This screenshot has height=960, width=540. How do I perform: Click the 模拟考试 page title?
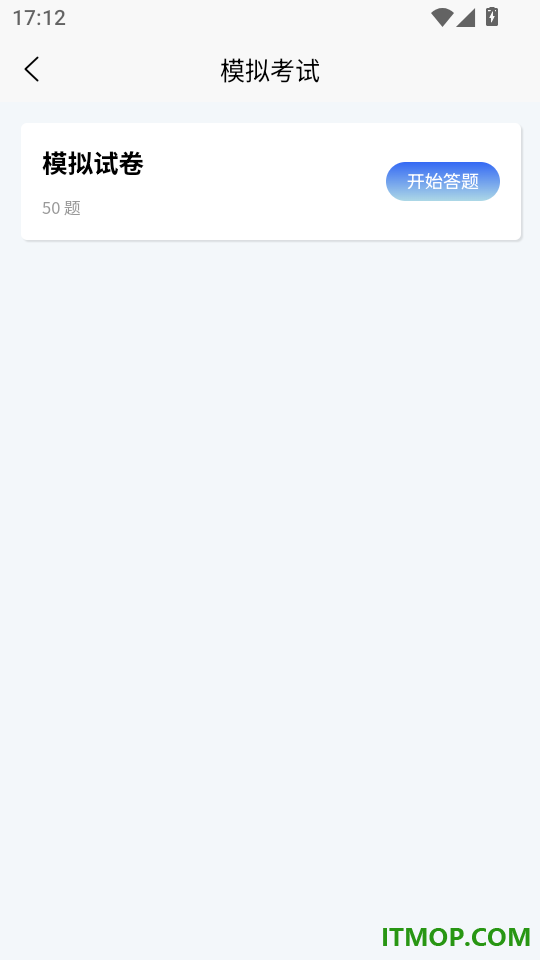(x=270, y=71)
